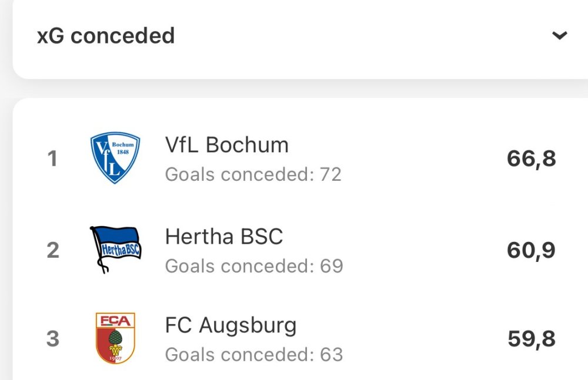
Task: Select the FC Augsburg team name
Action: click(x=230, y=325)
